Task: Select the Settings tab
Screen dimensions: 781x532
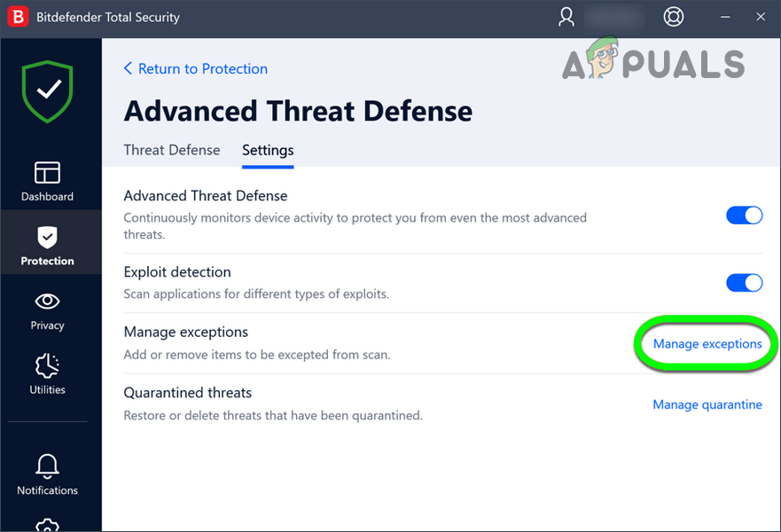Action: [x=268, y=151]
